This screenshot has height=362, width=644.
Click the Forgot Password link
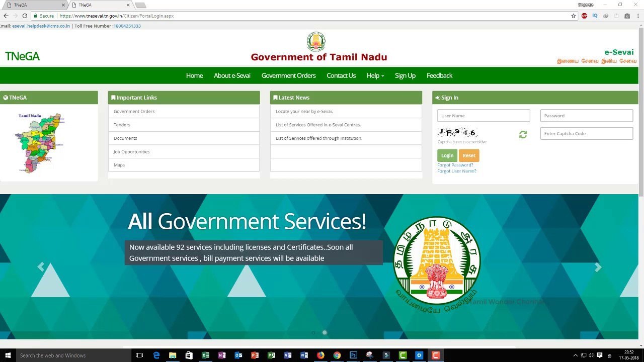[455, 165]
